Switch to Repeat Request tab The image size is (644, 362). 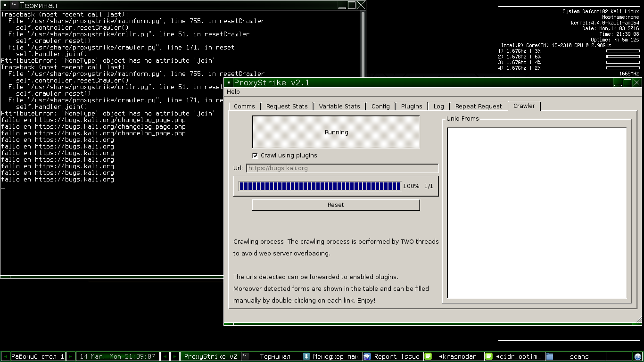[479, 106]
